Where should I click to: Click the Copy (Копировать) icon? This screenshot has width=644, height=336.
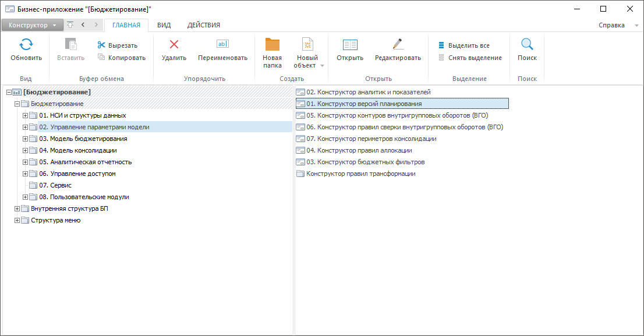pyautogui.click(x=101, y=58)
